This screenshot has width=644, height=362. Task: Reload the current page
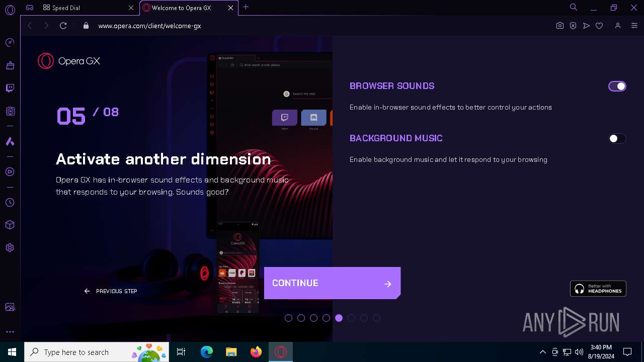[x=63, y=26]
